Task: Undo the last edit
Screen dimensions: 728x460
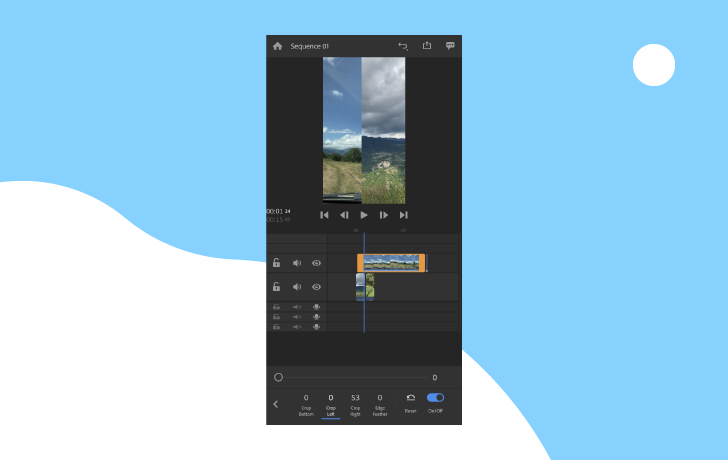Action: click(x=403, y=46)
